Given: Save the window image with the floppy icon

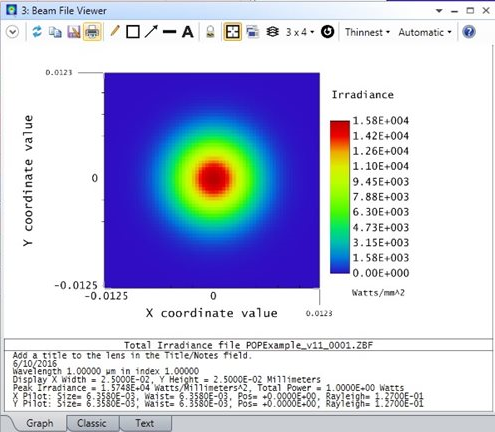Looking at the screenshot, I should (x=74, y=32).
